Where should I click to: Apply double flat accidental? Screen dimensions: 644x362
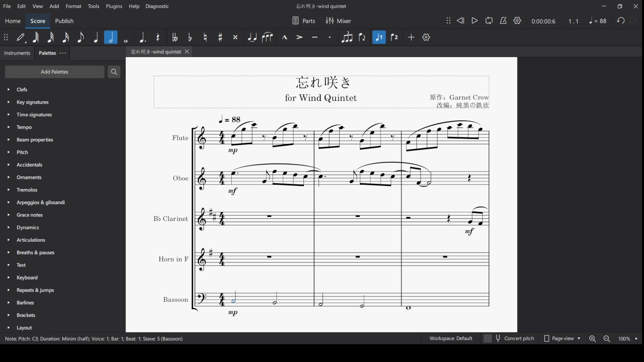(175, 37)
